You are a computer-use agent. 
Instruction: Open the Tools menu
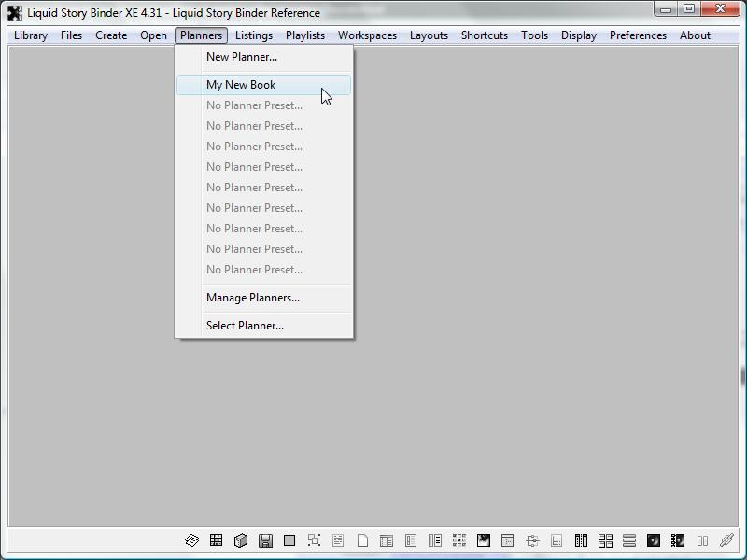click(x=534, y=35)
